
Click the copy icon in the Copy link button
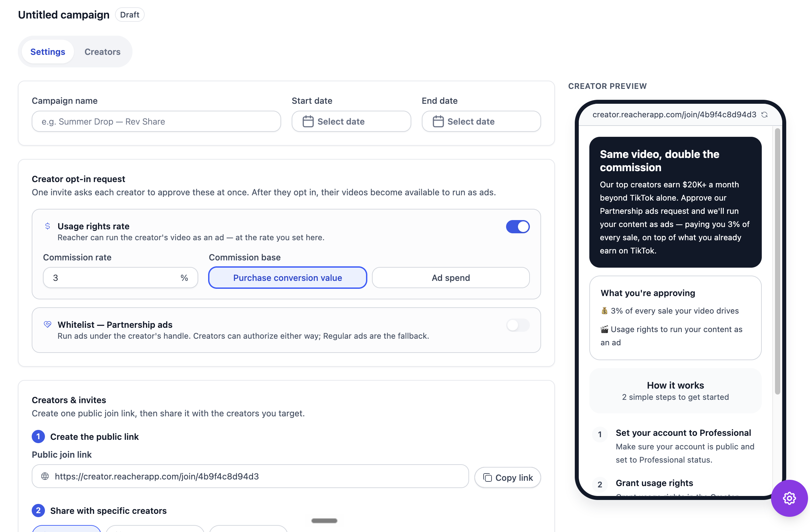pos(487,477)
